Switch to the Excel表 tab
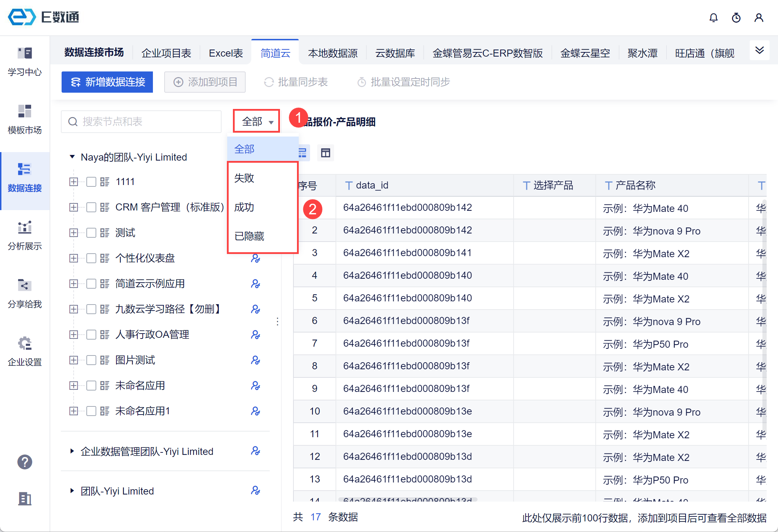This screenshot has width=778, height=532. (x=226, y=53)
